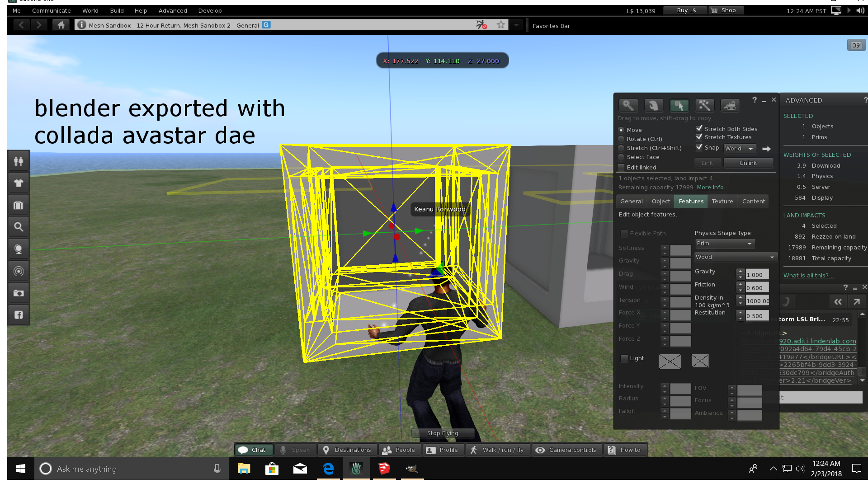The width and height of the screenshot is (868, 488).
Task: Select the Stretch tool in toolbar
Action: [x=621, y=148]
